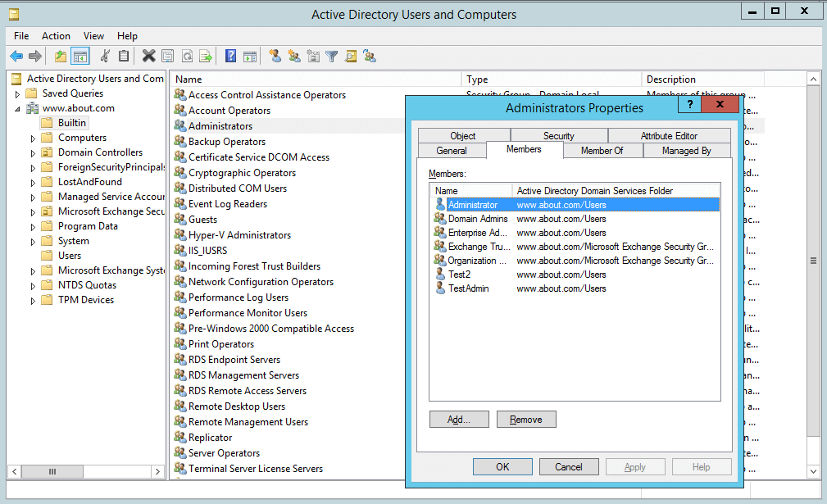Open the filter options funnel icon
The width and height of the screenshot is (827, 504).
click(332, 56)
